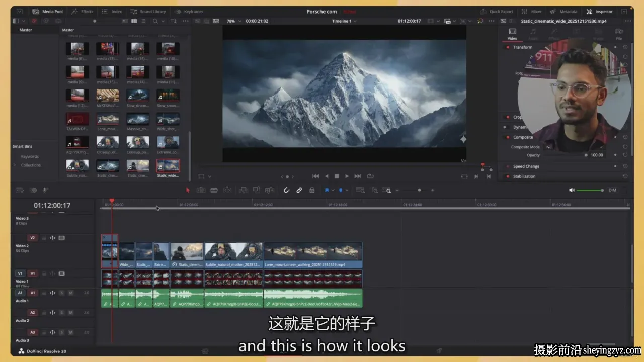This screenshot has width=644, height=362.
Task: Select the timeline Selection Mode arrow tool
Action: (x=188, y=190)
